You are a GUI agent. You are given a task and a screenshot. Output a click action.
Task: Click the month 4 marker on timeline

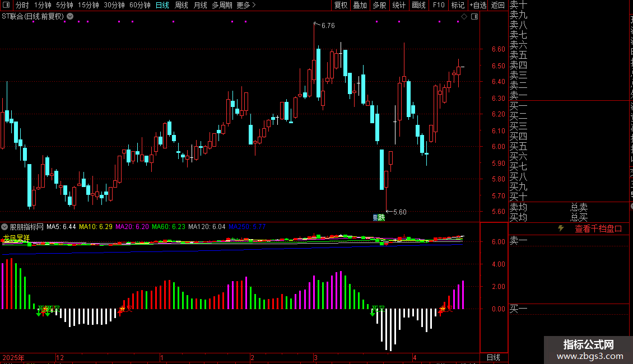415,357
